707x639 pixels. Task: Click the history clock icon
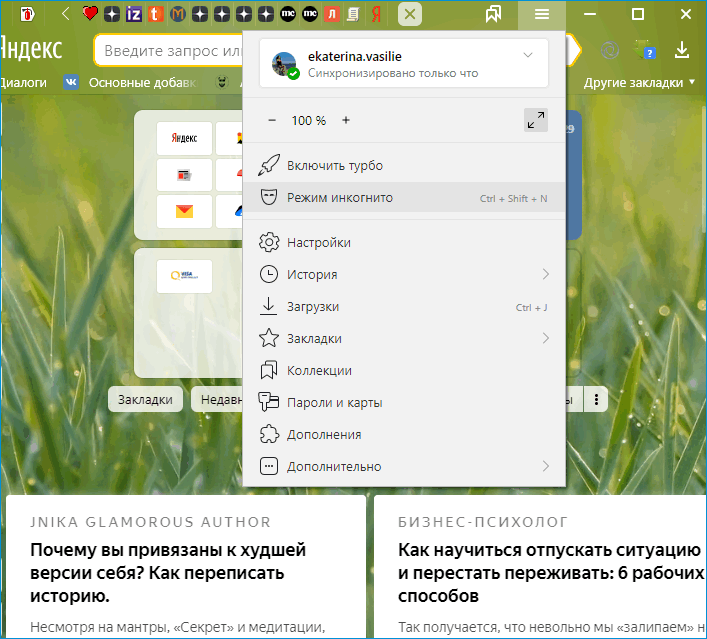[x=269, y=274]
